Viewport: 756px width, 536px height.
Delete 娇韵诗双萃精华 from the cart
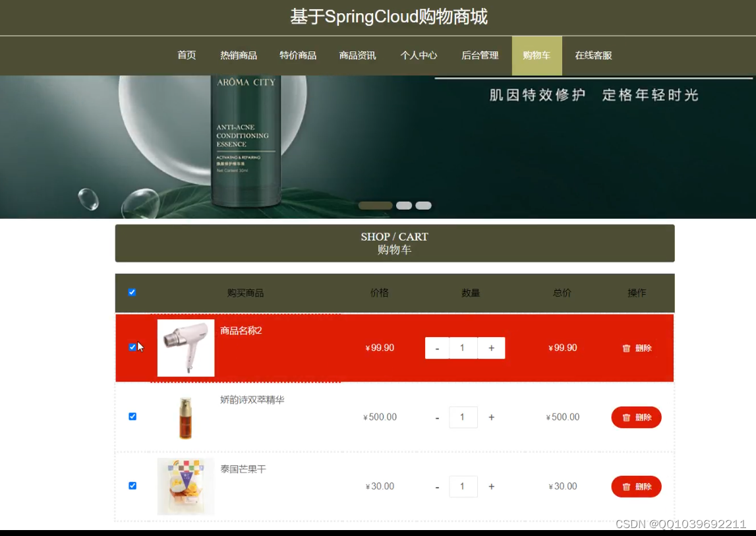coord(637,417)
